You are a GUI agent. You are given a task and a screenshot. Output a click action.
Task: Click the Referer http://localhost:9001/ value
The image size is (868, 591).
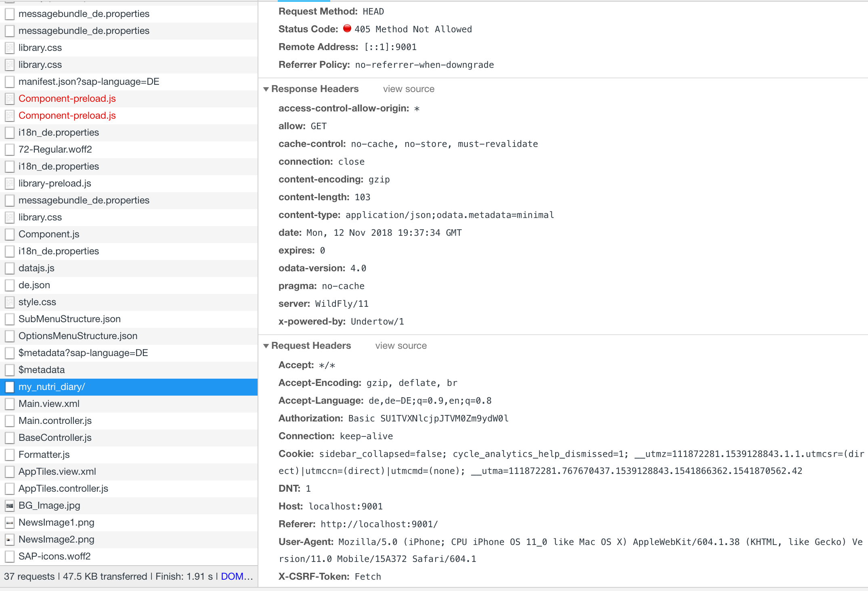pyautogui.click(x=379, y=524)
